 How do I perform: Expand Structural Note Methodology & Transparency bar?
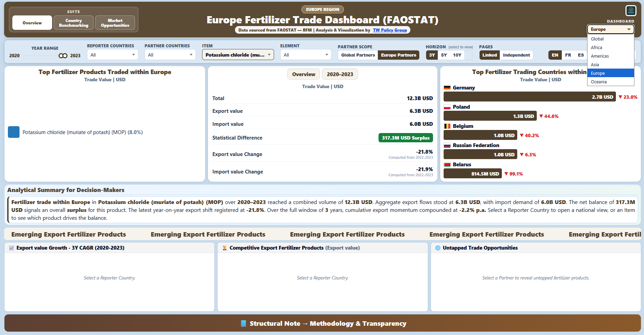pos(322,323)
